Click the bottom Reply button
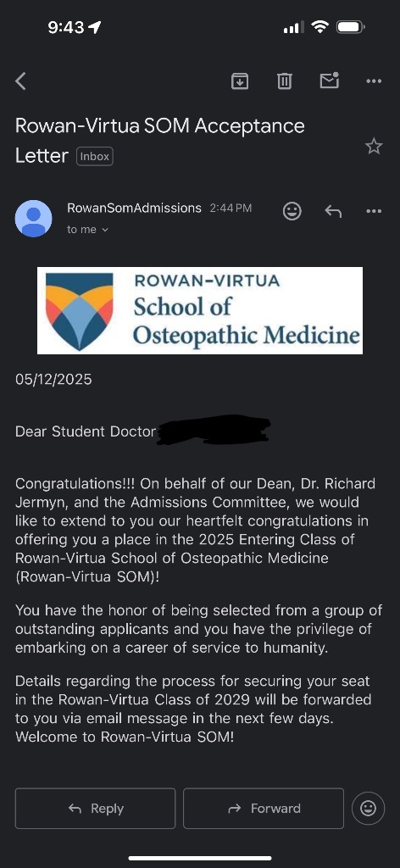 click(95, 808)
